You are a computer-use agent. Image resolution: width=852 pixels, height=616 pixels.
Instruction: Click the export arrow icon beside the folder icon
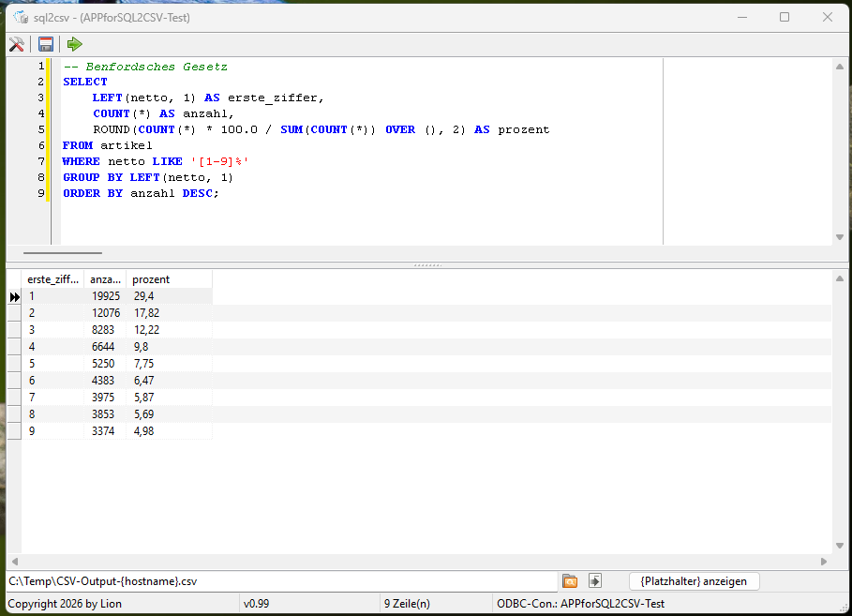(594, 581)
